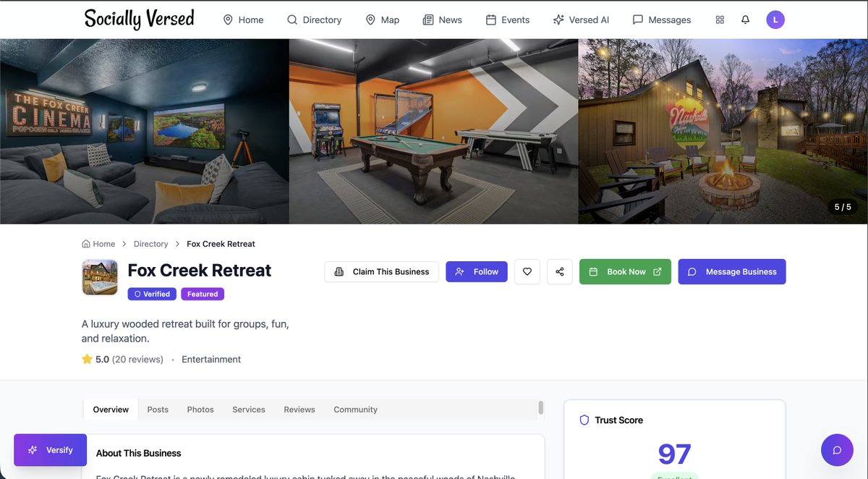
Task: Switch to the Photos tab
Action: [x=200, y=410]
